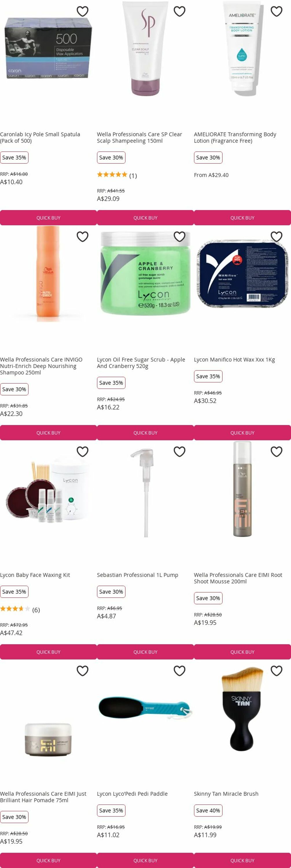This screenshot has height=868, width=291.
Task: Quick buy Caronlab Icy Pole Small Spatula
Action: (x=49, y=218)
